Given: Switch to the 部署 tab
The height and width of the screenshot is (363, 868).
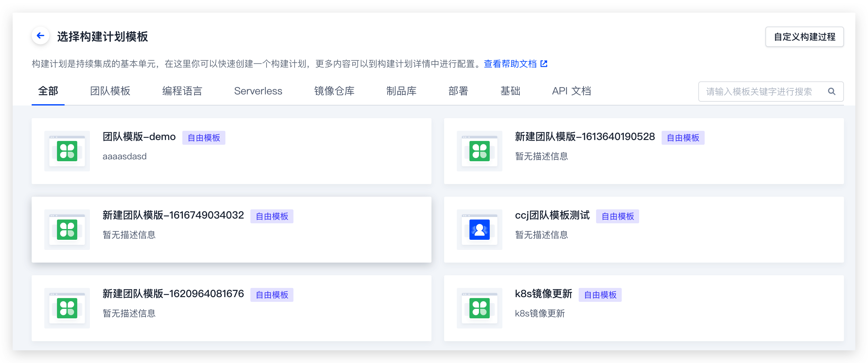Looking at the screenshot, I should point(458,91).
